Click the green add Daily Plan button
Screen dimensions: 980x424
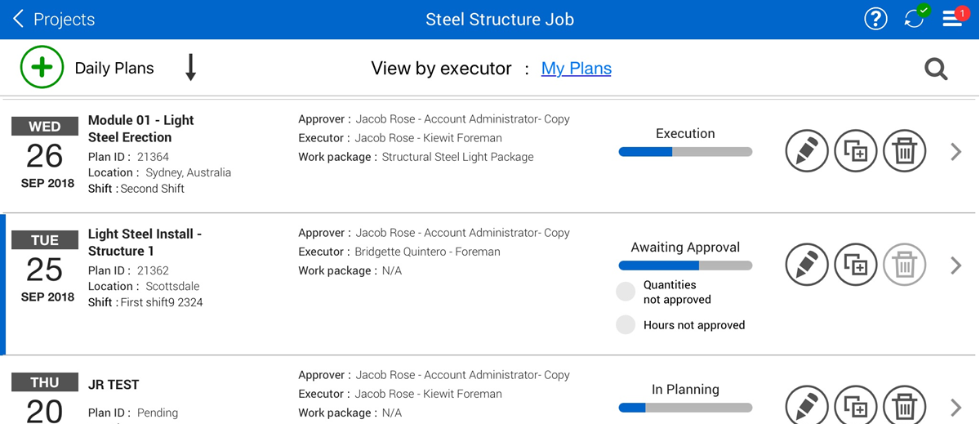click(42, 67)
